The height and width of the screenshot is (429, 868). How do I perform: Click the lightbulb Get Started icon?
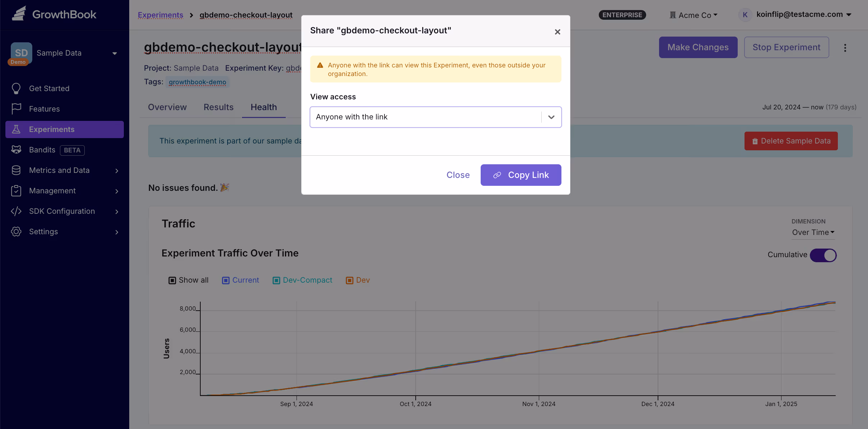[16, 88]
